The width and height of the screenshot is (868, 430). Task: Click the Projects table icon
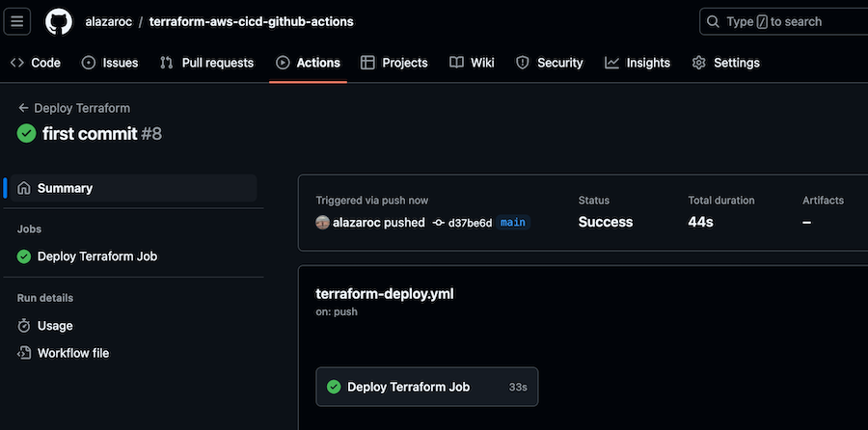(367, 63)
